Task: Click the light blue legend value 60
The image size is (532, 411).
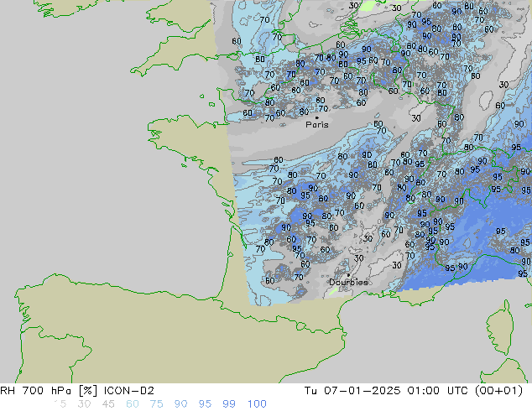Action: (x=133, y=404)
